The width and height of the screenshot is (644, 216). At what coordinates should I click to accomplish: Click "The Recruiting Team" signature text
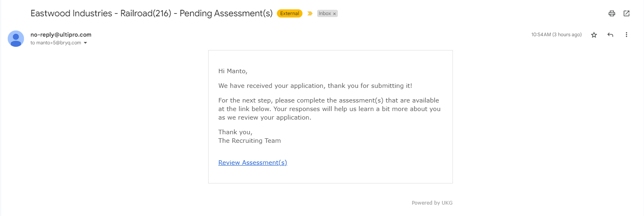250,141
